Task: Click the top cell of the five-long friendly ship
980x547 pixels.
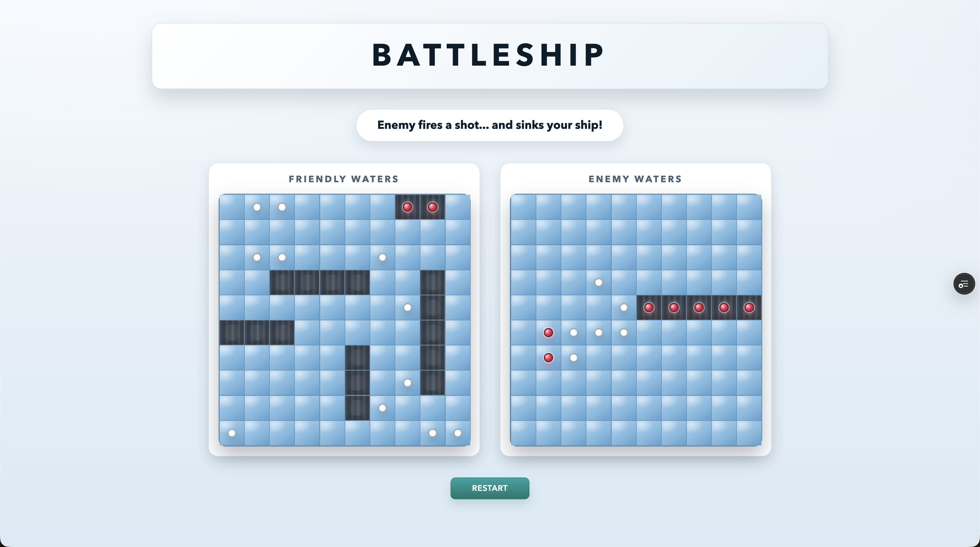Action: (x=433, y=282)
